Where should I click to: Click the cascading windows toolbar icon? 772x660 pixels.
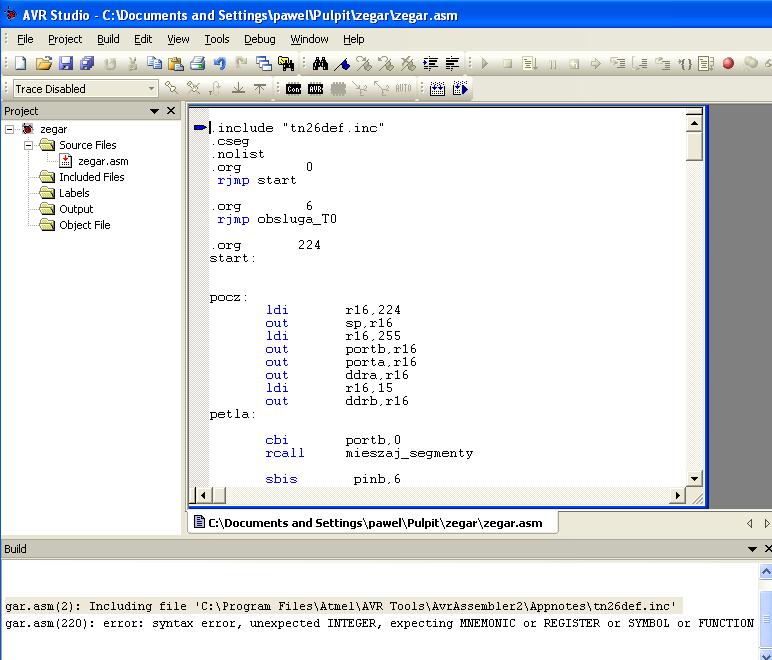(x=264, y=63)
